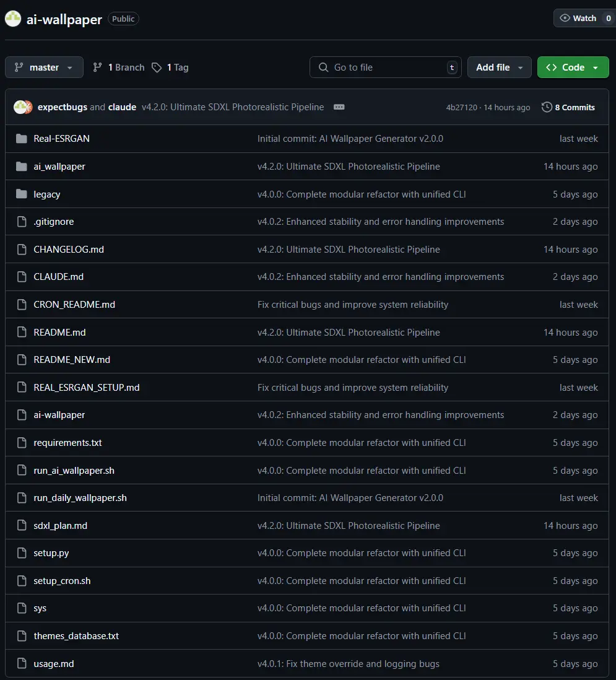
Task: Click the Real-ESRGAN folder icon
Action: (x=22, y=139)
